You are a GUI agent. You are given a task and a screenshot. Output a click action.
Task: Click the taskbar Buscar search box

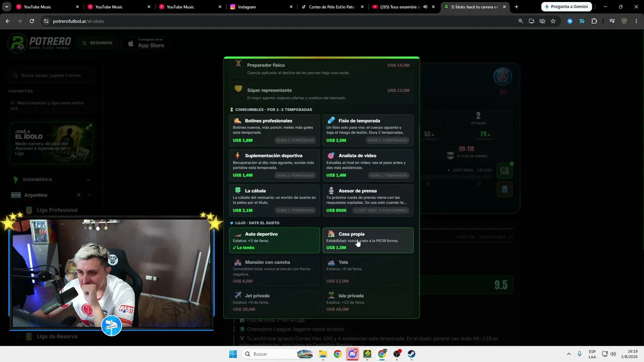click(x=278, y=354)
